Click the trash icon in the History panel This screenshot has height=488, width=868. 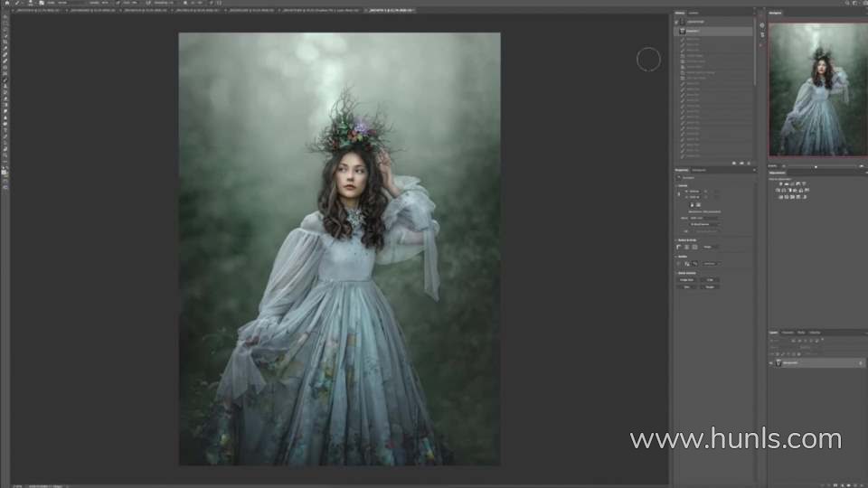[748, 161]
